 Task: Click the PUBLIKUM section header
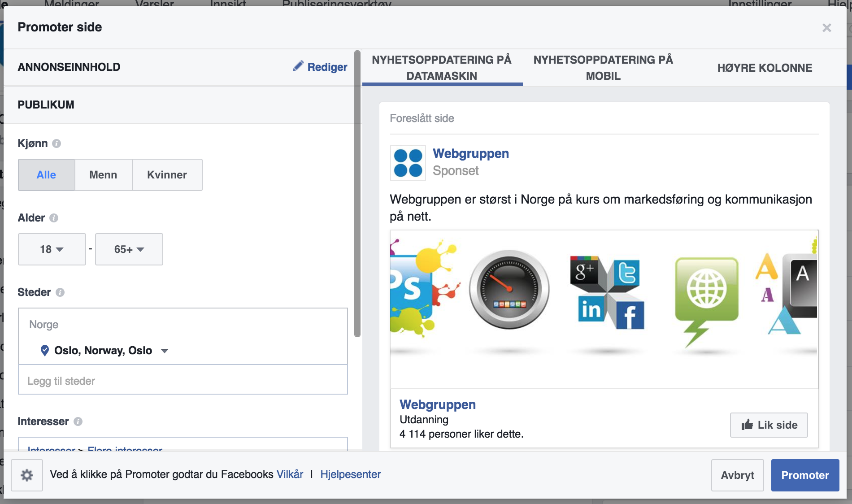(x=46, y=105)
